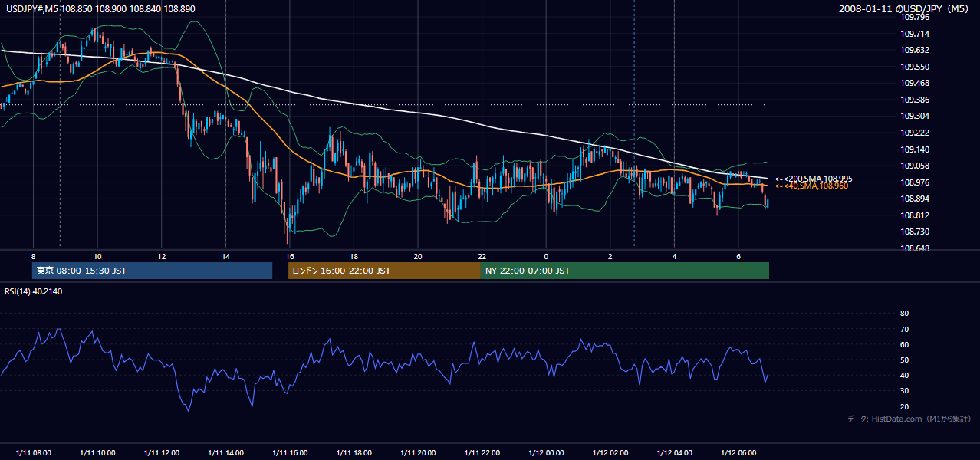Click RSI scale level 80
The width and height of the screenshot is (980, 460).
[x=904, y=314]
